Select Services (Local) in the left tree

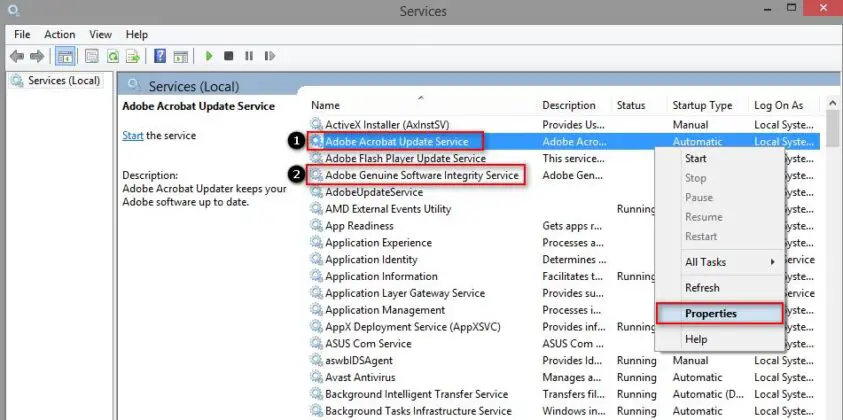62,81
